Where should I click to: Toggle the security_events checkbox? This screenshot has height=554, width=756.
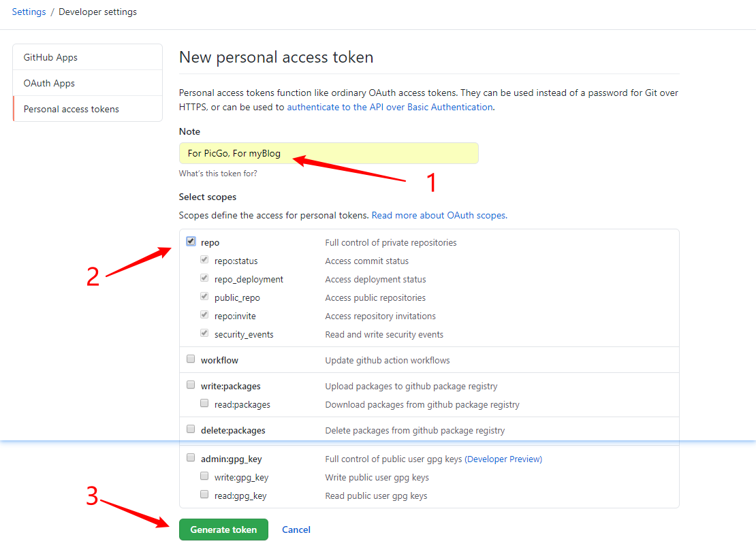(204, 333)
